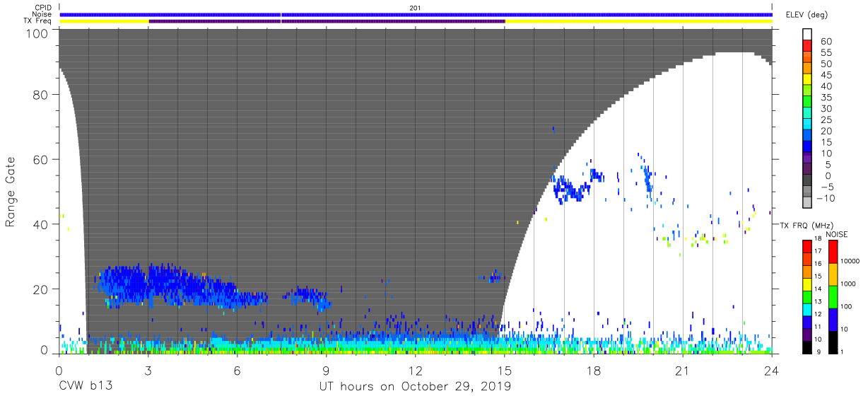Click the 80 tick on the Range Gate axis
The image size is (868, 401).
40,94
